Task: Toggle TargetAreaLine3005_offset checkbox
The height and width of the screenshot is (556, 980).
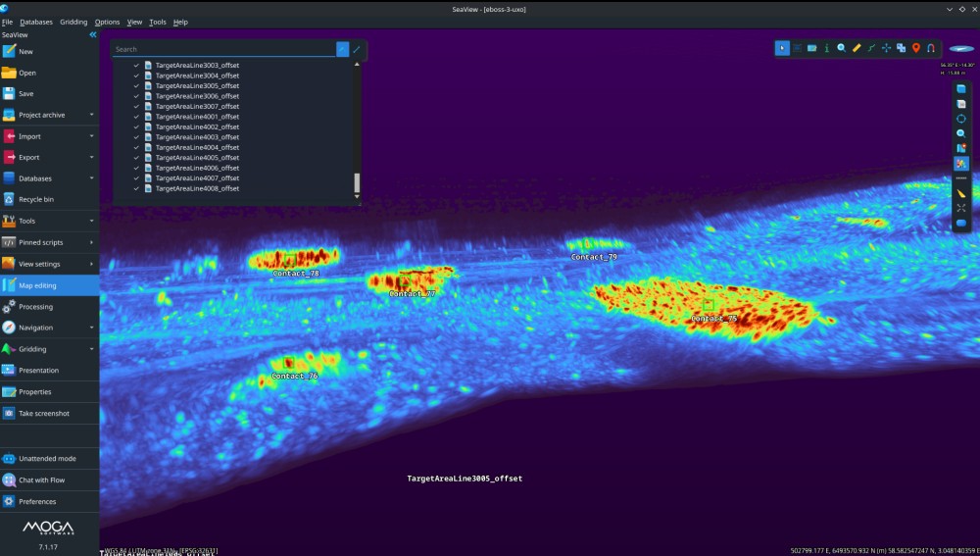Action: (136, 85)
